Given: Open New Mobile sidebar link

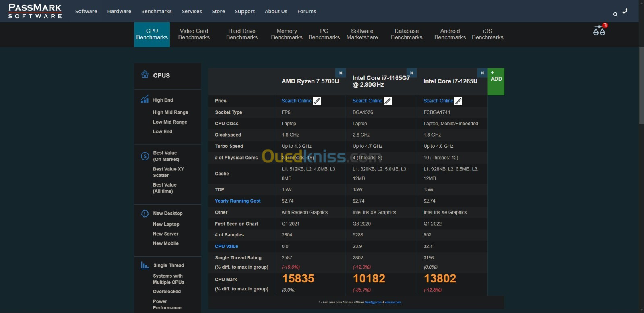Looking at the screenshot, I should pyautogui.click(x=165, y=243).
